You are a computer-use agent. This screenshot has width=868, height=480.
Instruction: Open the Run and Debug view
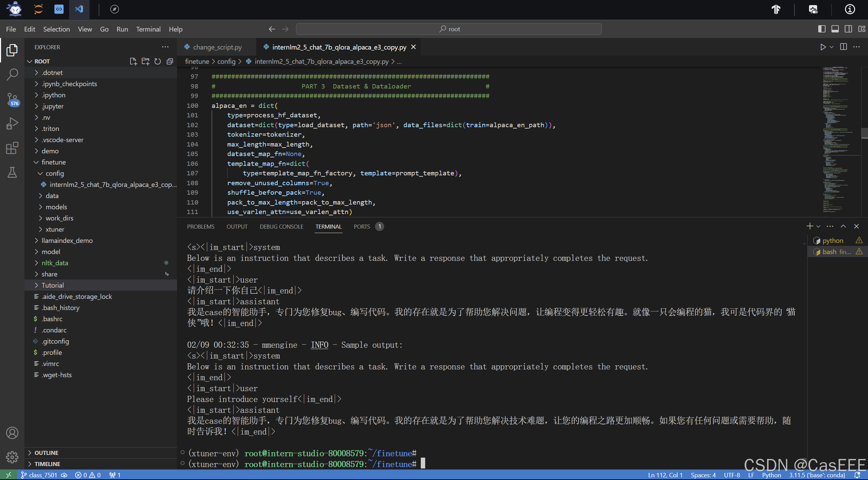click(12, 123)
